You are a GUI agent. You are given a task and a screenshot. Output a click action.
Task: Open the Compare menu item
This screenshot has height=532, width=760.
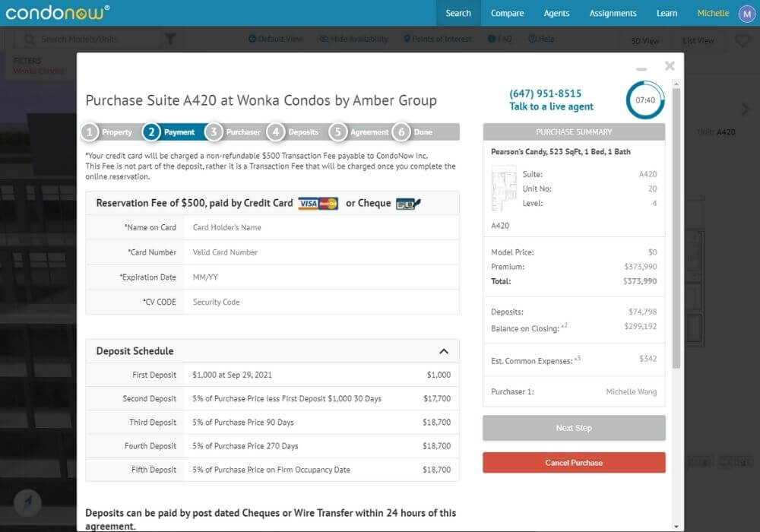coord(507,13)
